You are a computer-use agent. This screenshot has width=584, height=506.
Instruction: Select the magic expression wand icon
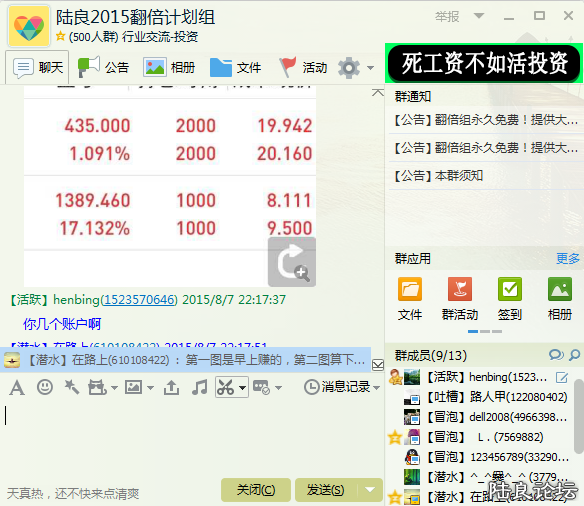(x=72, y=387)
